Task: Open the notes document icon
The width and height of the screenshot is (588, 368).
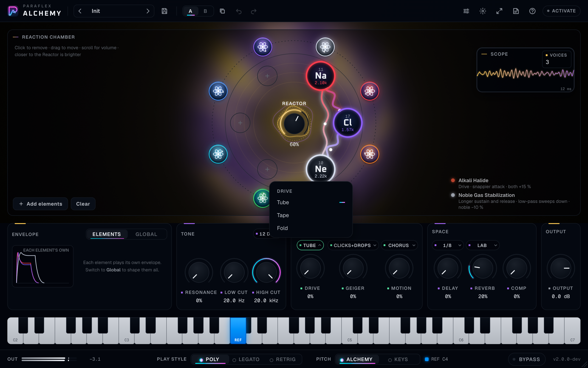Action: coord(516,11)
